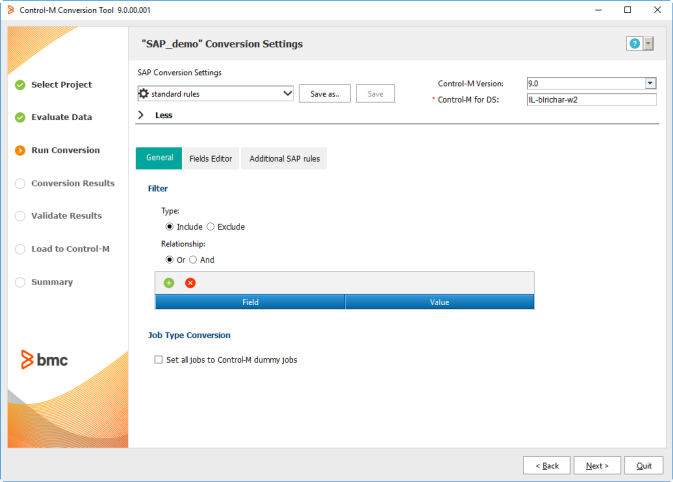Click the SAP Conversion Settings label
The height and width of the screenshot is (482, 673).
coord(179,73)
